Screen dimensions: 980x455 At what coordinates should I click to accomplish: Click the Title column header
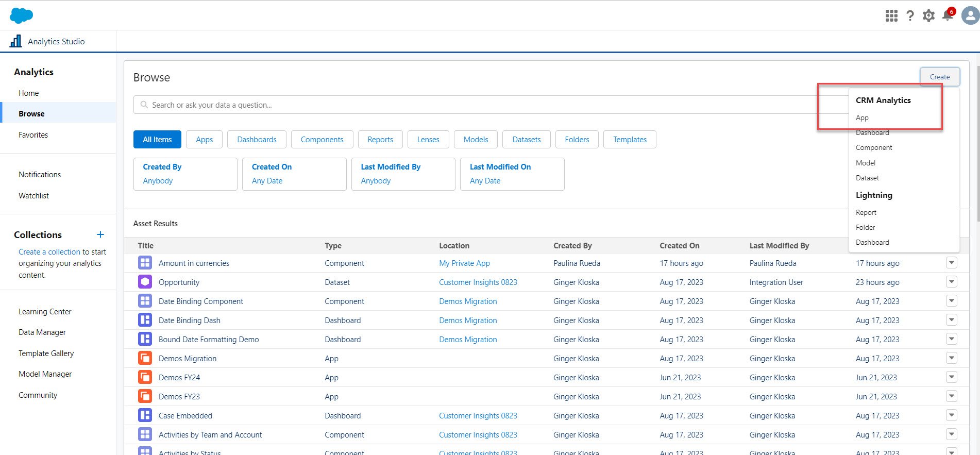[146, 246]
